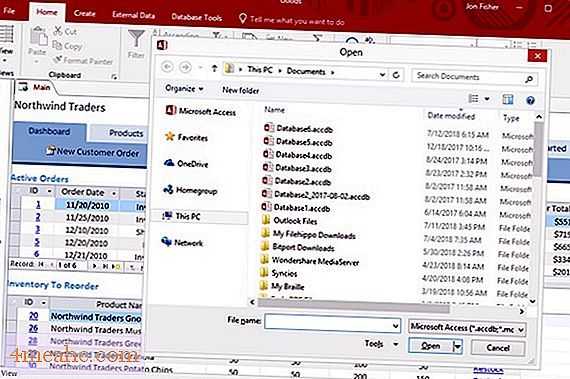The image size is (570, 379).
Task: Select Database3.accdb file
Action: [x=297, y=168]
